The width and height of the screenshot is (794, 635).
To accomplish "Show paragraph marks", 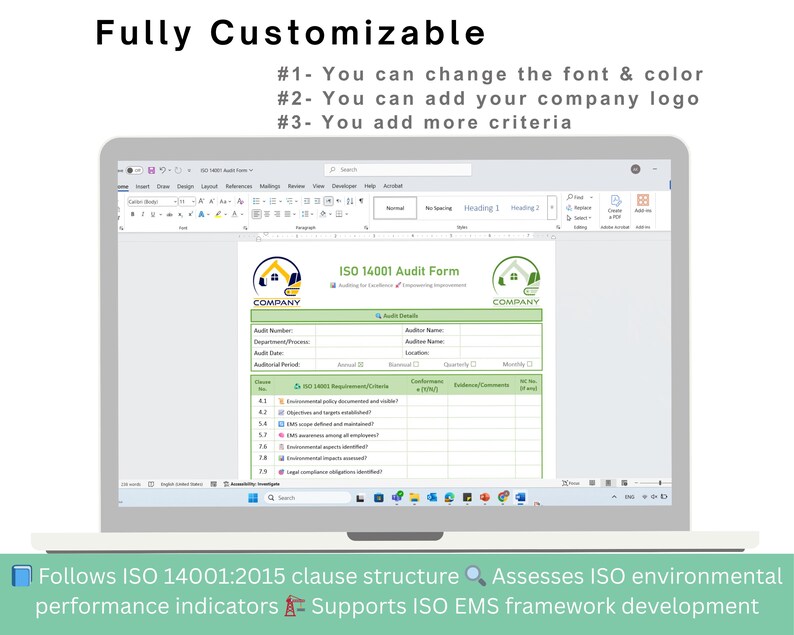I will 361,201.
